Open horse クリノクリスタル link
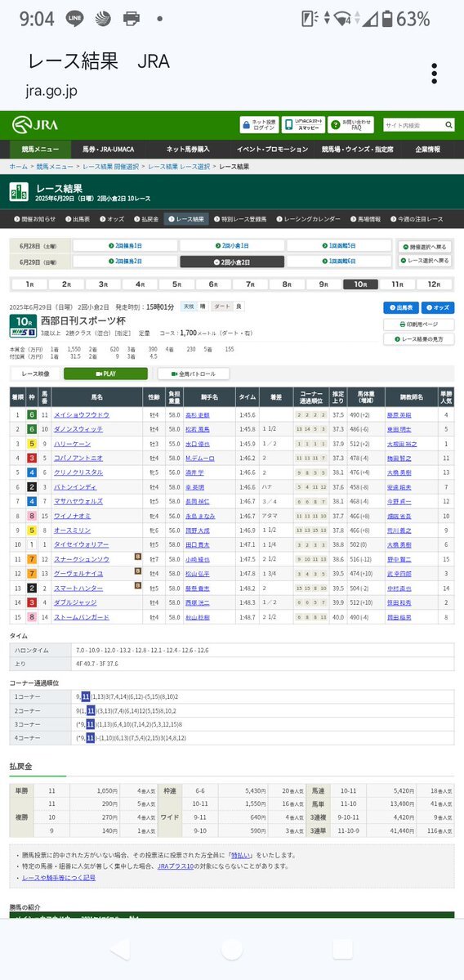Viewport: 464px width, 980px height. [78, 472]
